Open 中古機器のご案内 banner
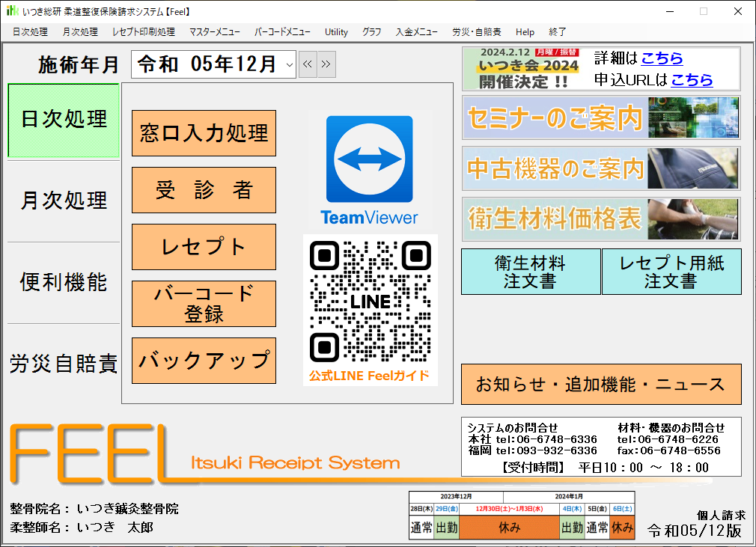 600,168
